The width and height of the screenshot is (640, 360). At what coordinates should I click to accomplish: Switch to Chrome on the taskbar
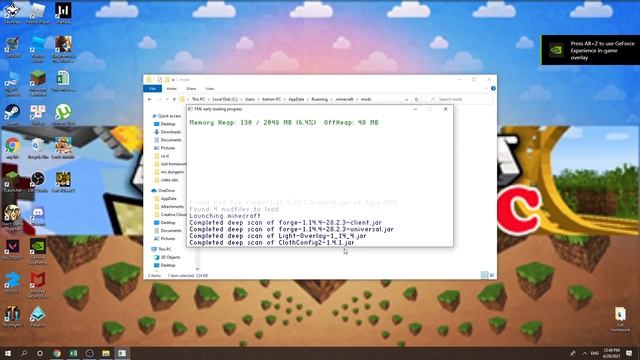[57, 353]
